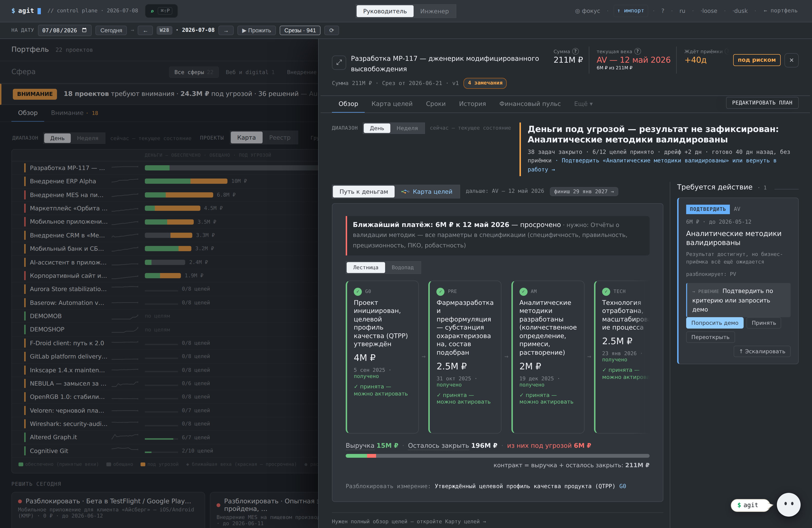The width and height of the screenshot is (812, 528).
Task: Expand the MP-117 project panel to full view
Action: click(x=339, y=62)
